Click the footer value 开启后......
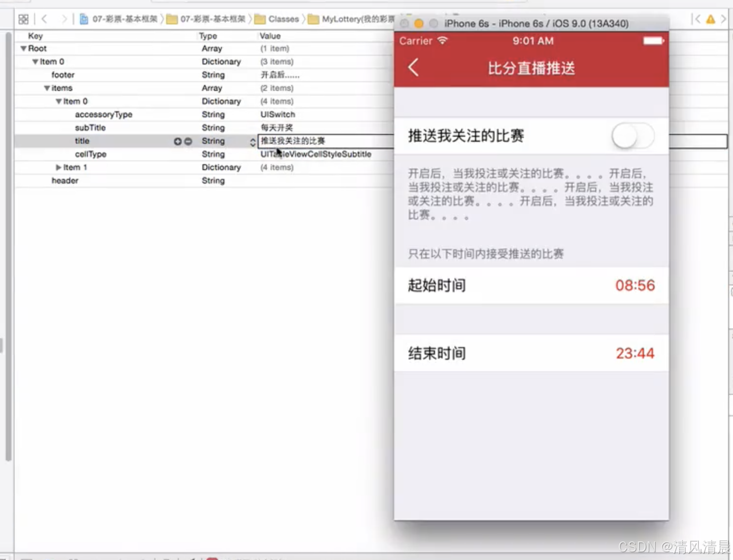 pos(280,75)
